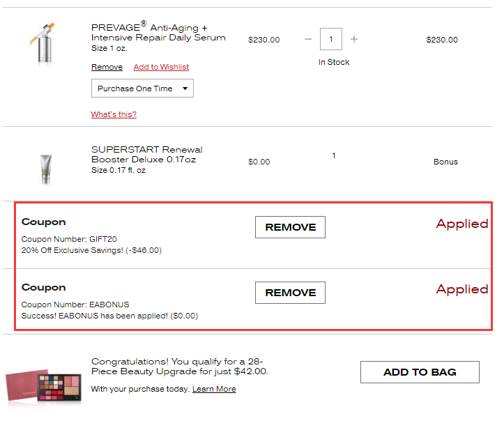Click the SUPERSTART Renewal Booster title
The width and height of the screenshot is (504, 423).
pyautogui.click(x=147, y=155)
